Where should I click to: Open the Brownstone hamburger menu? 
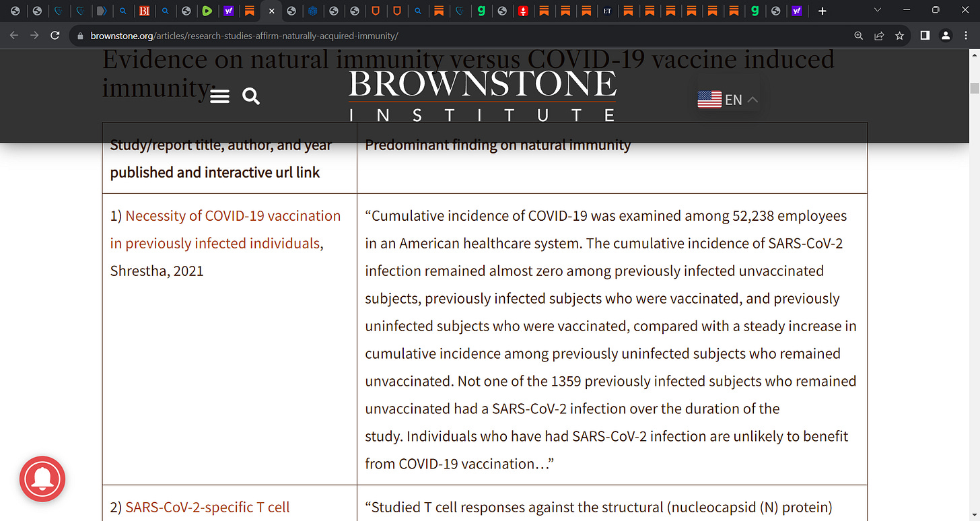(219, 97)
